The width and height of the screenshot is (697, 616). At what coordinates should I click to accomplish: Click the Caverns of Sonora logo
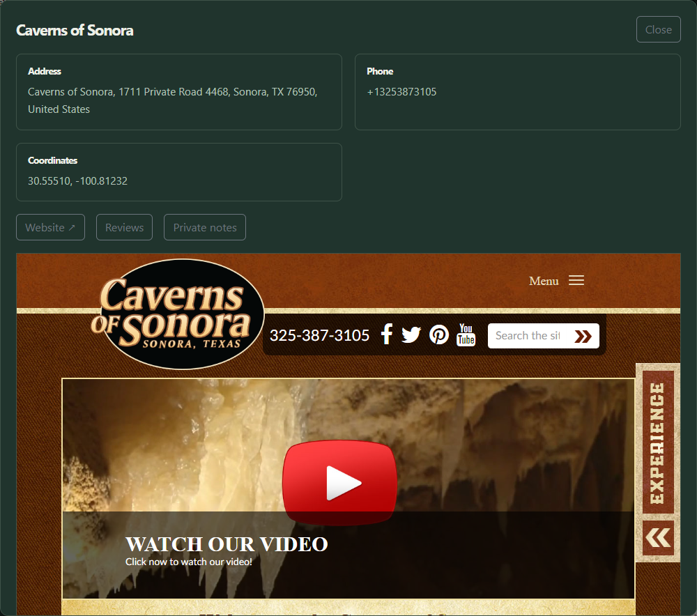click(x=177, y=314)
